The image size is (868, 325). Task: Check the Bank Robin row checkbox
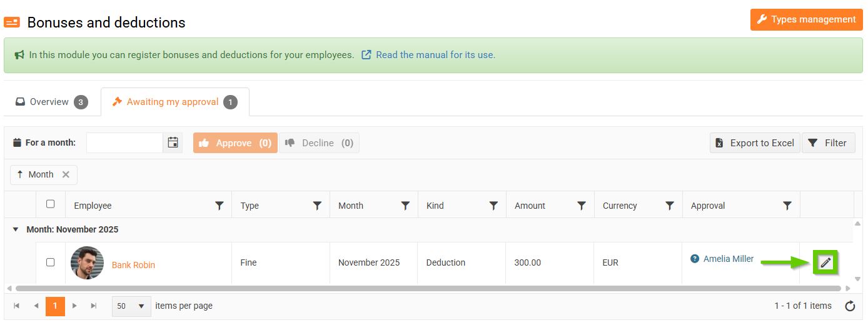51,262
